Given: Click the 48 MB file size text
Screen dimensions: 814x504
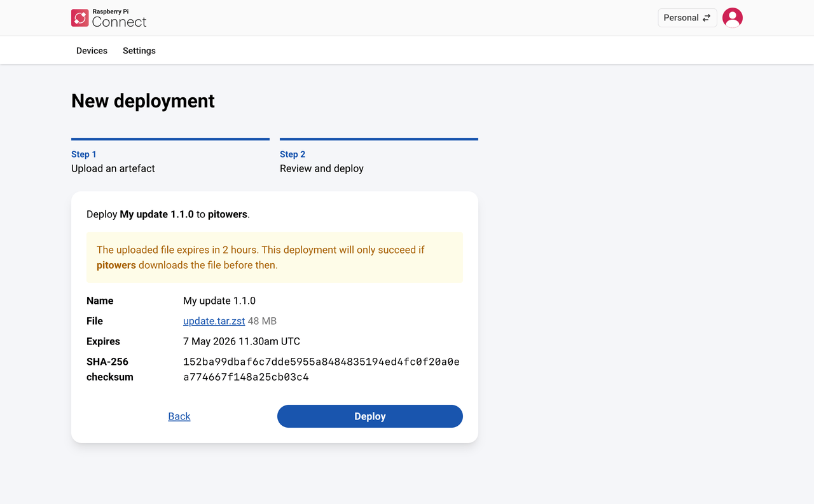Looking at the screenshot, I should [x=262, y=321].
